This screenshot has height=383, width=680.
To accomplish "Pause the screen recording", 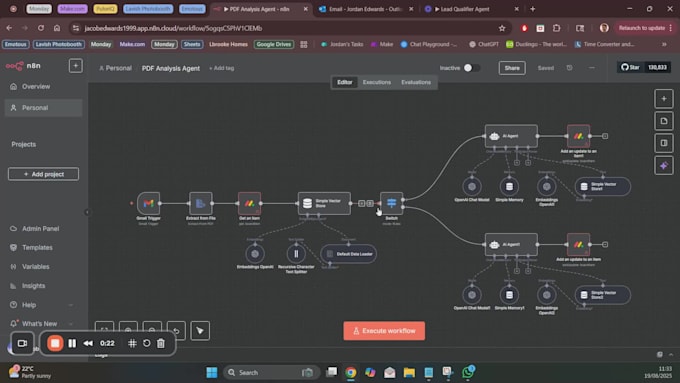I will (72, 343).
